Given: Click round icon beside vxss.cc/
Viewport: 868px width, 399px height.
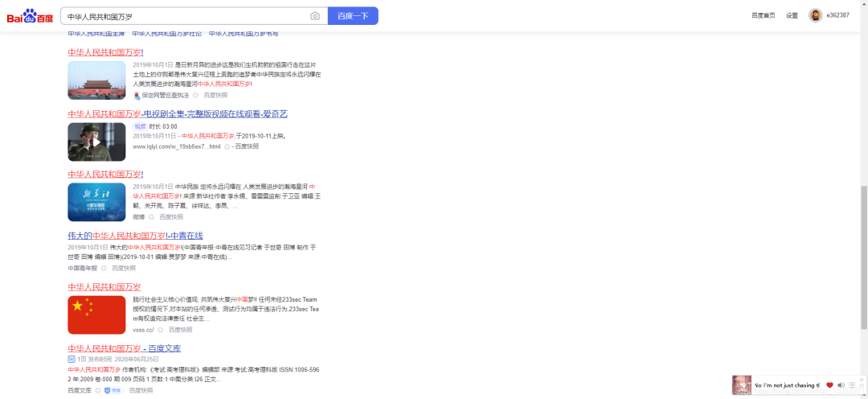Looking at the screenshot, I should 161,330.
